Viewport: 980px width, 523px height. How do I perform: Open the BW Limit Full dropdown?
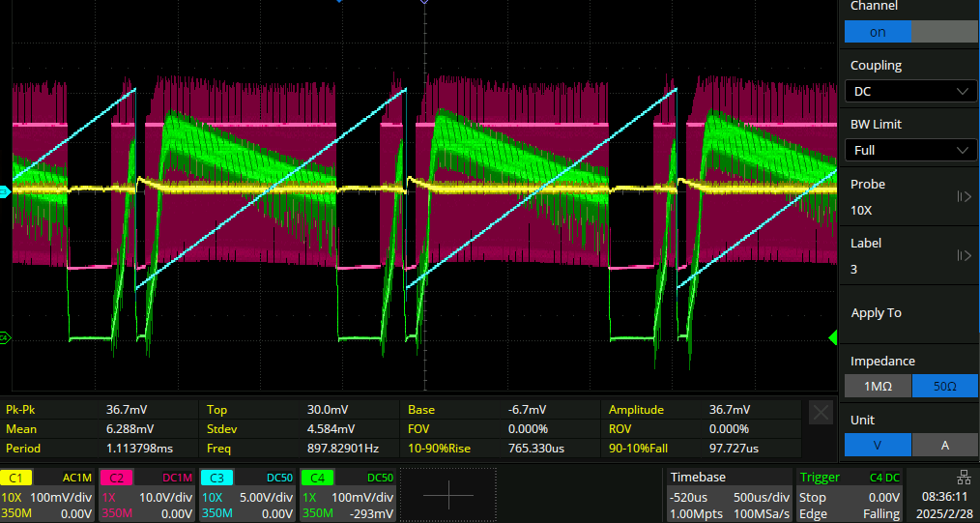[x=909, y=151]
